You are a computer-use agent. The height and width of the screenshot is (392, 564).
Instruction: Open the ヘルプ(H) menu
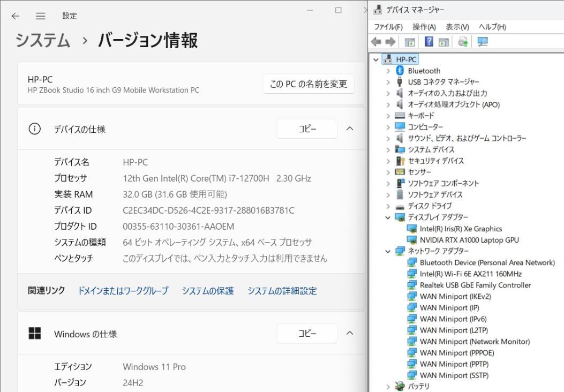tap(492, 27)
